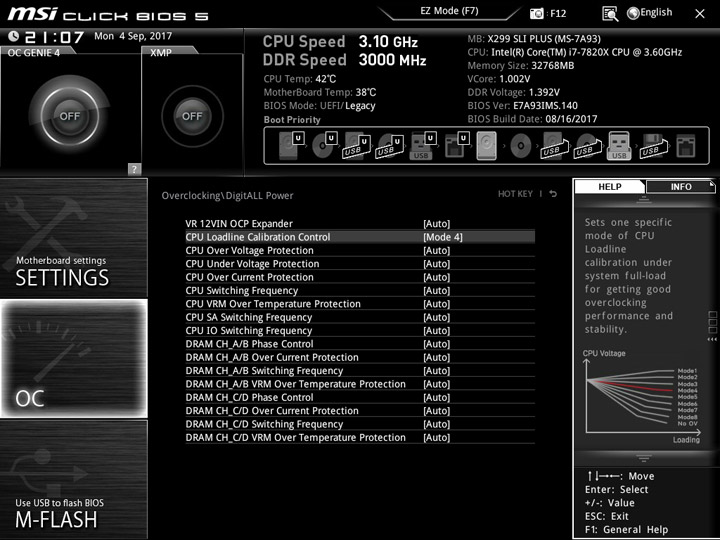This screenshot has height=540, width=720.
Task: Choose the last network boot icon in Boot Priority
Action: [x=686, y=146]
